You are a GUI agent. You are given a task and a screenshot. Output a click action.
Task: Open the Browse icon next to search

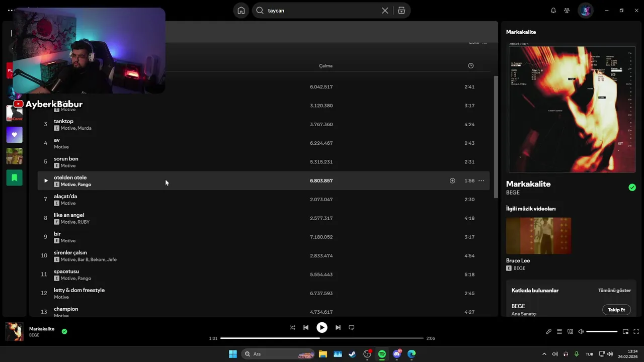pyautogui.click(x=401, y=11)
